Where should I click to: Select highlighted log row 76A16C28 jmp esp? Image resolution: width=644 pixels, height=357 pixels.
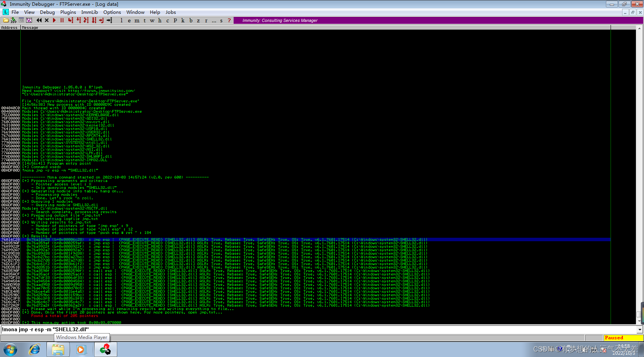tap(305, 240)
